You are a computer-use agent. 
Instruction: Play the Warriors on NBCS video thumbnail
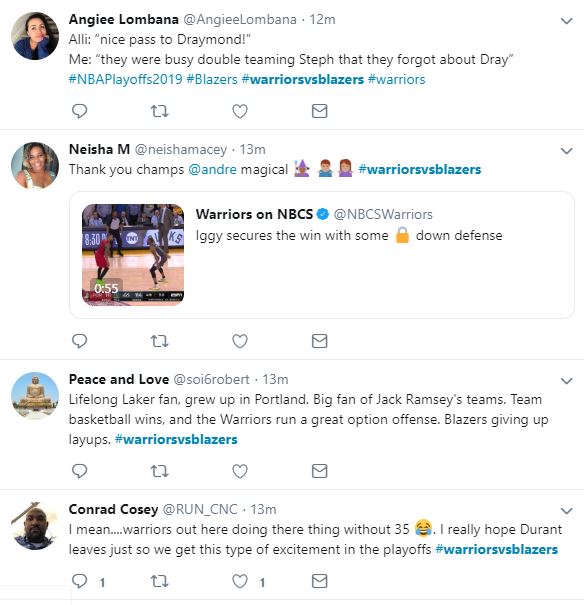pyautogui.click(x=133, y=255)
